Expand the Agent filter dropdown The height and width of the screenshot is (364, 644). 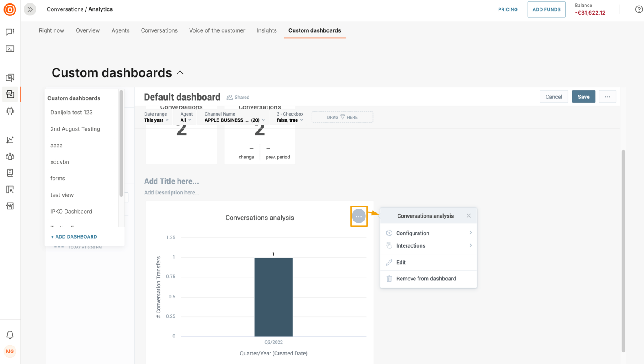click(x=186, y=120)
